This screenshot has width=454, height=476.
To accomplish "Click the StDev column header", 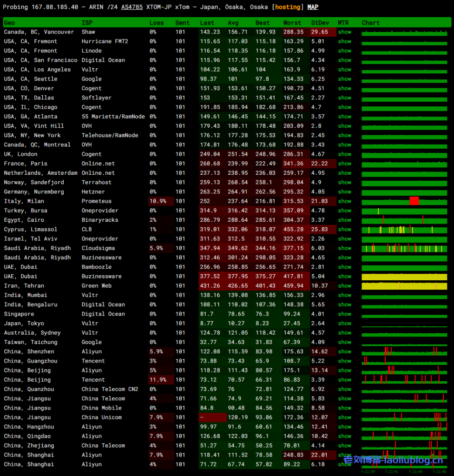I will coord(320,23).
